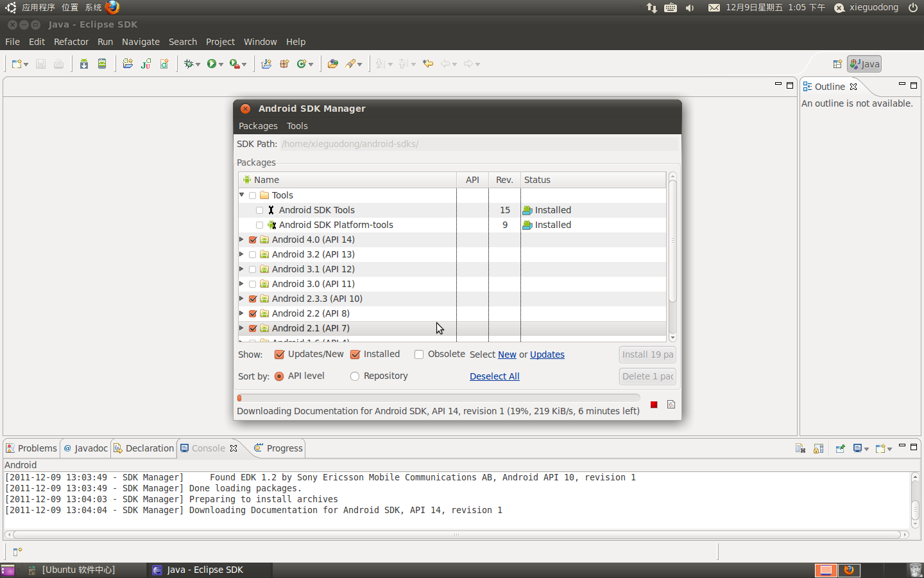Check the Android SDK Tools checkbox
Screen dimensions: 924x578
(259, 210)
